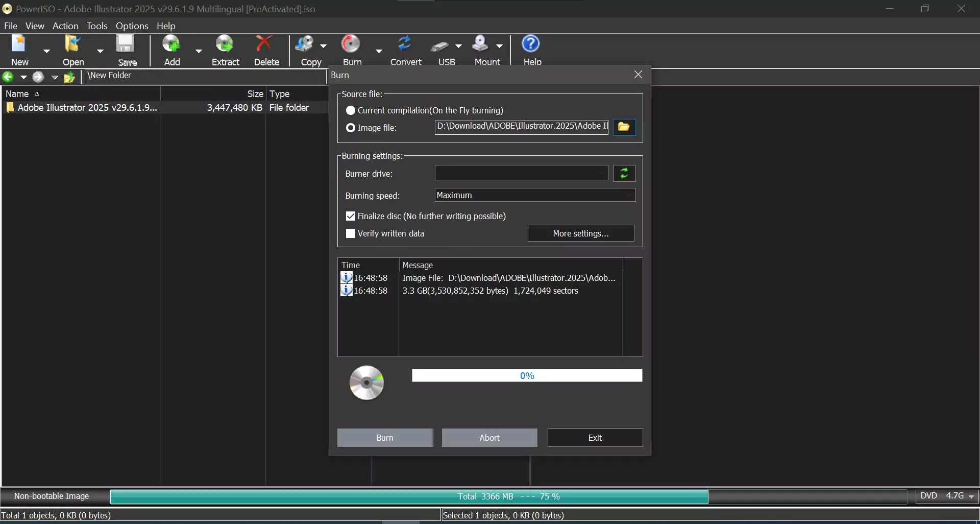980x524 pixels.
Task: Click the Exit button
Action: 595,438
